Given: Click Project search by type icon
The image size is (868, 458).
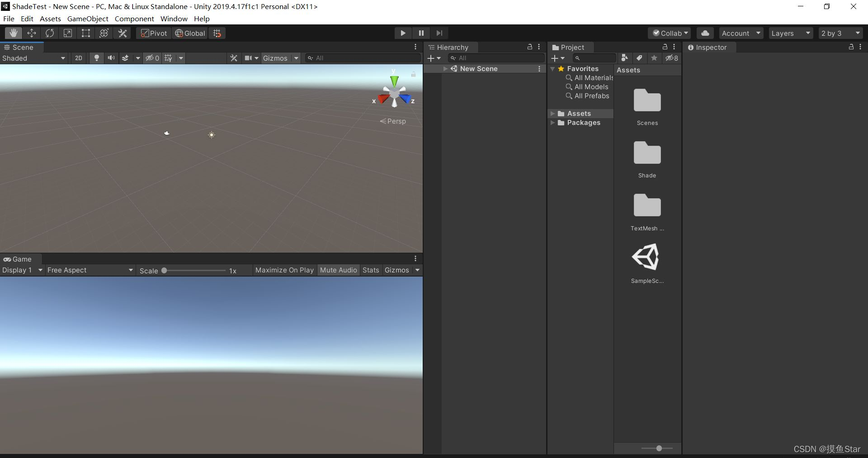Looking at the screenshot, I should 624,58.
